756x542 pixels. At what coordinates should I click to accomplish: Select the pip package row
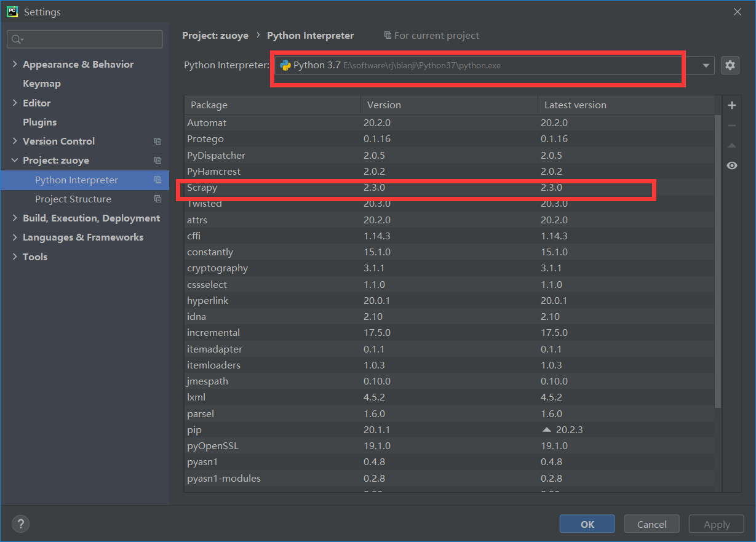(450, 429)
